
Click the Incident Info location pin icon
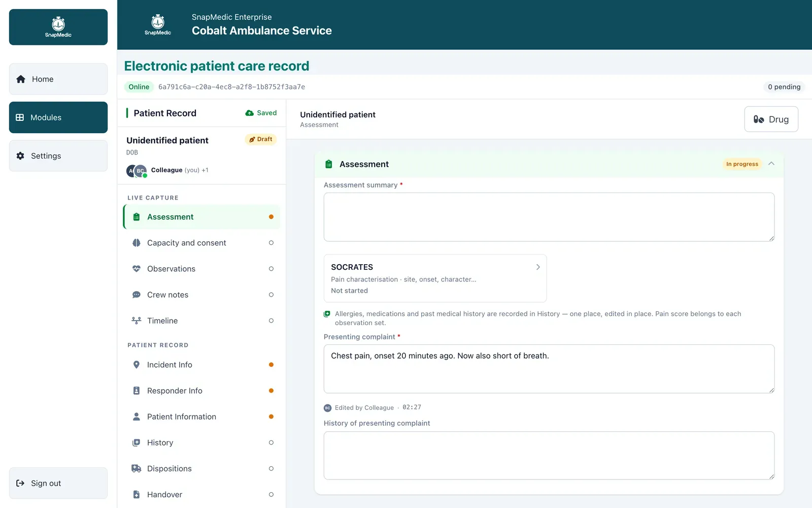(137, 365)
